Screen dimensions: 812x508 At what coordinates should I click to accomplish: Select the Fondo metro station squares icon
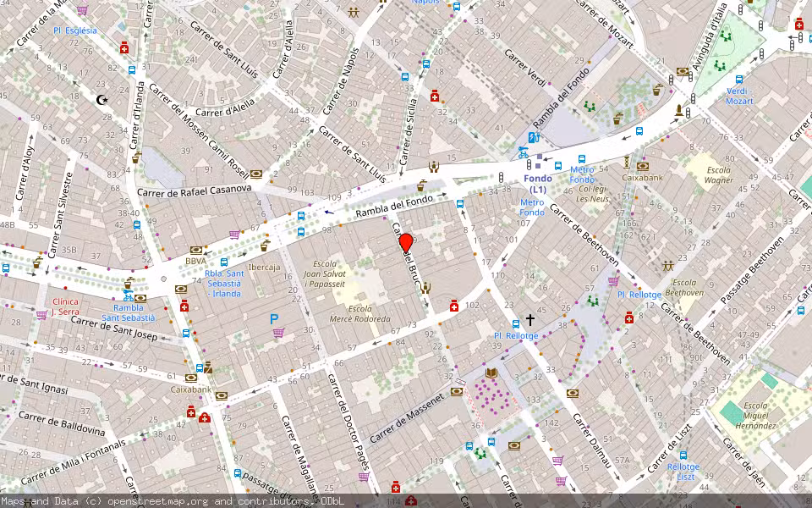tap(539, 161)
